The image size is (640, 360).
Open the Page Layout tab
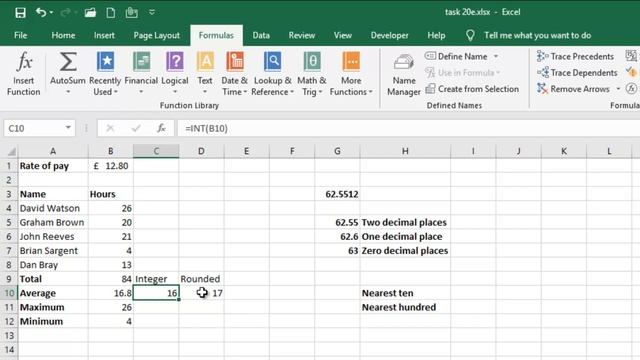[x=157, y=36]
